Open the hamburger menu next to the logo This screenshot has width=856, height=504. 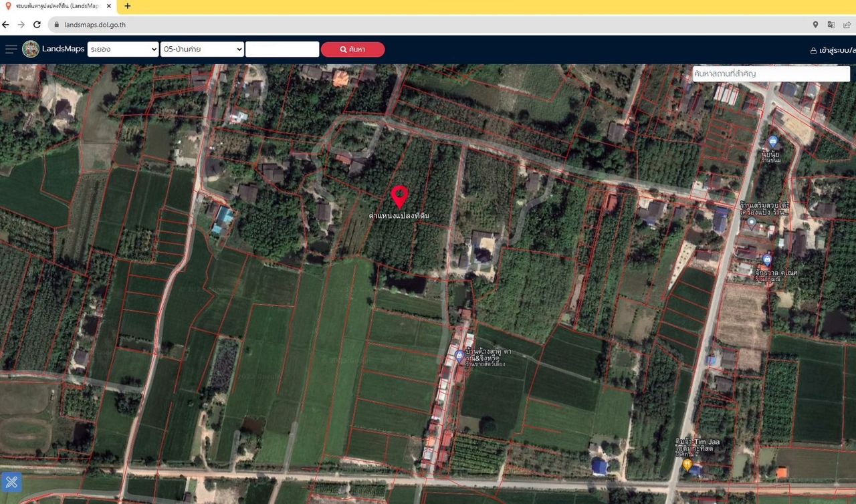pyautogui.click(x=11, y=49)
